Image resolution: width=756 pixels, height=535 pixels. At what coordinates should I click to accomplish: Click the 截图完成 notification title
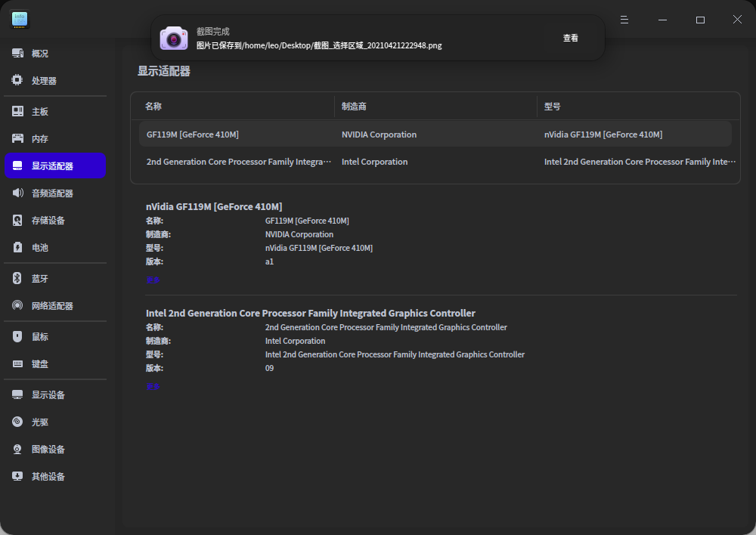pyautogui.click(x=213, y=32)
